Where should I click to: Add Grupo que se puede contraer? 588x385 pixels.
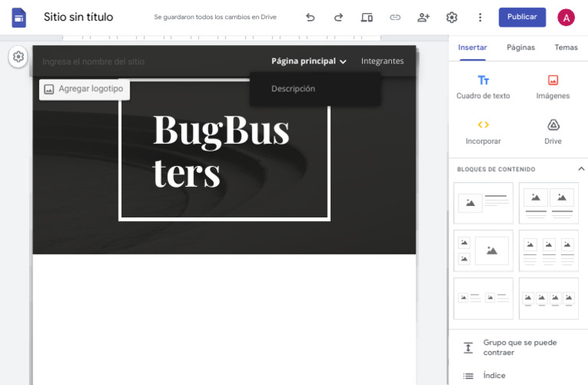[518, 347]
